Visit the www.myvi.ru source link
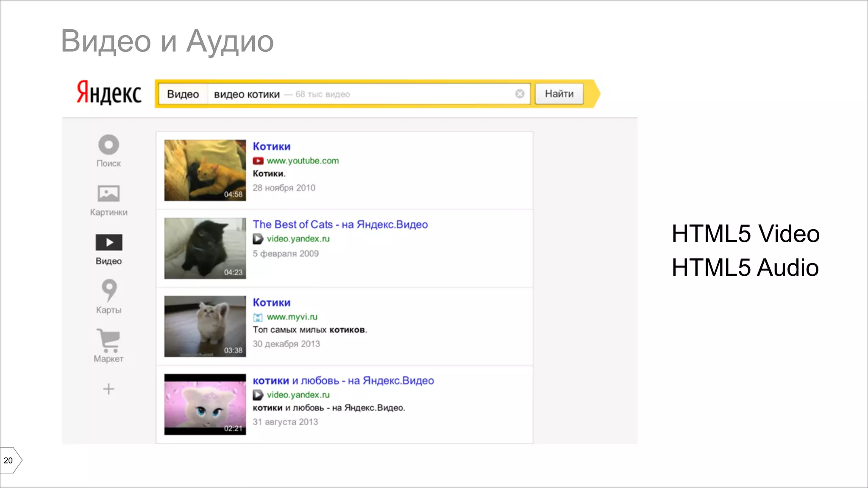The image size is (868, 488). coord(292,317)
